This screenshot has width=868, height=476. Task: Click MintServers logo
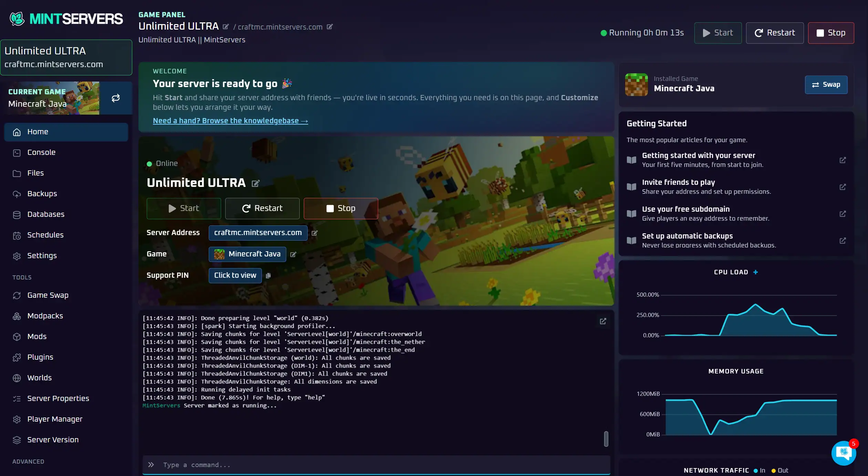pos(66,19)
